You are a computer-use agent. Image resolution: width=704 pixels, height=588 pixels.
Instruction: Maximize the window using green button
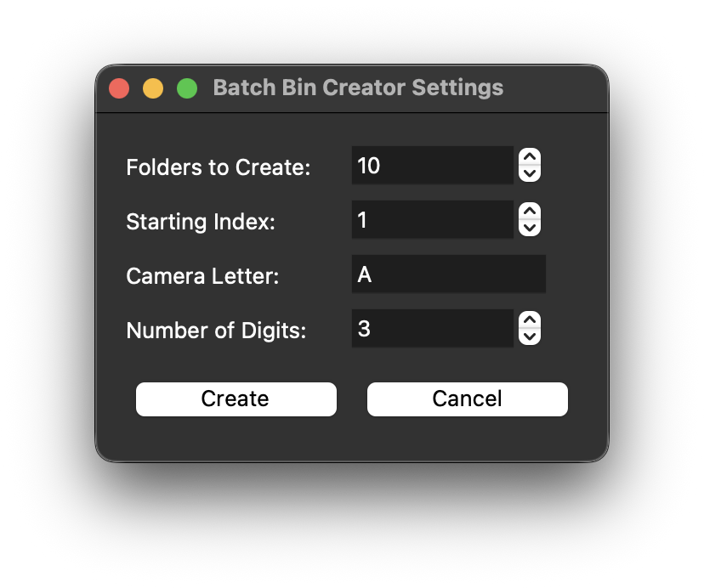[187, 88]
